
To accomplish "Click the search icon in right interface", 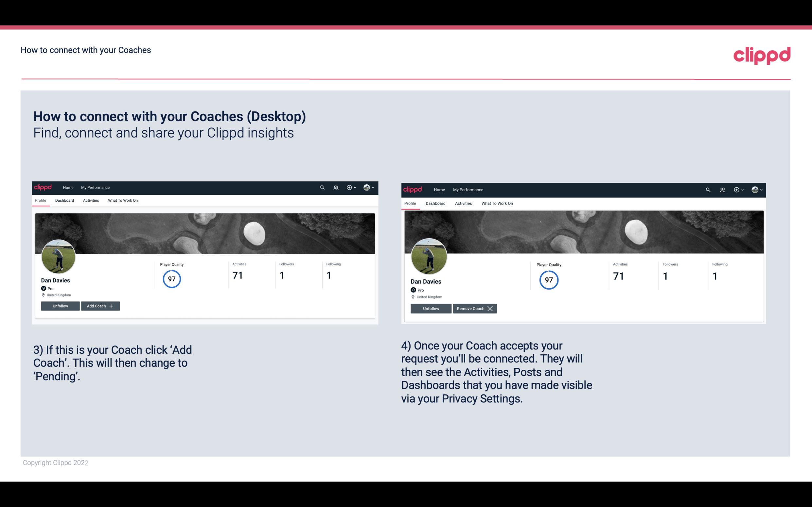I will [x=709, y=190].
